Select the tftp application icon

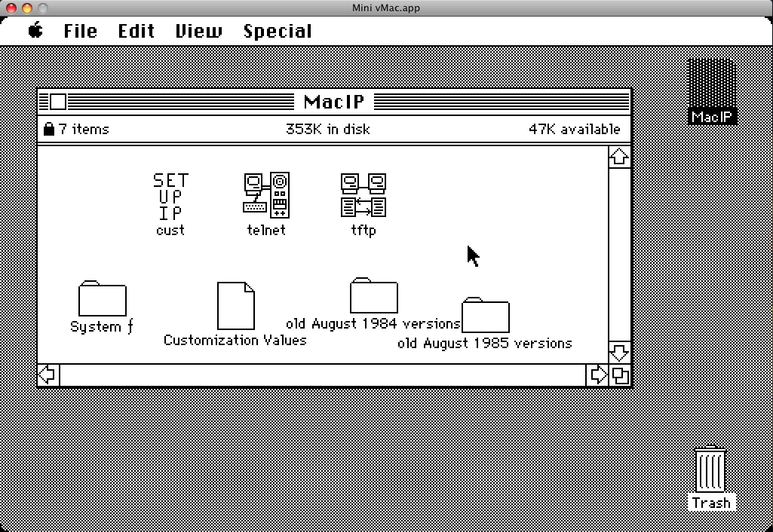click(x=363, y=195)
